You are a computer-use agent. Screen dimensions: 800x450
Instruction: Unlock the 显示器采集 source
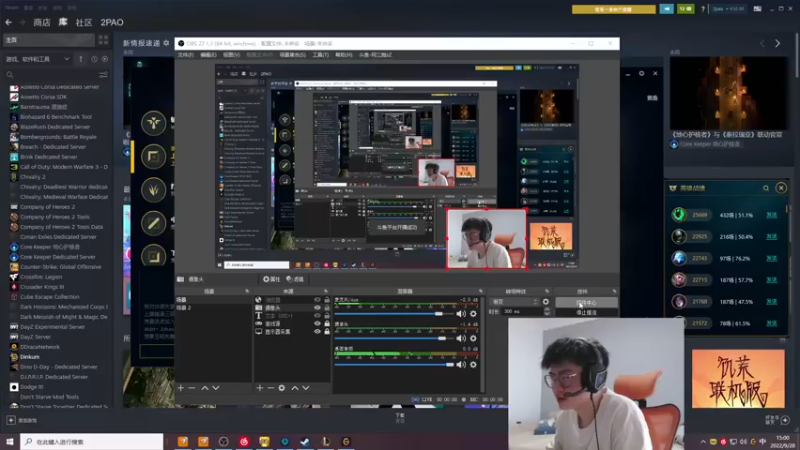(x=327, y=332)
